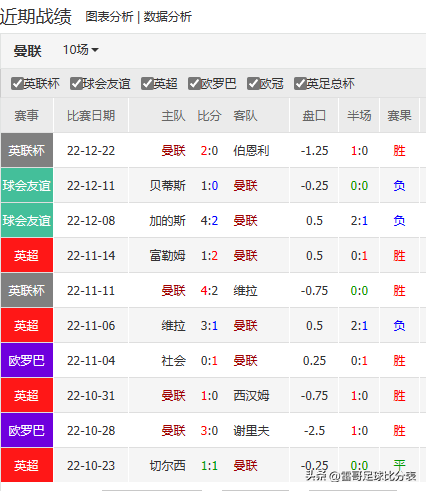Click the 比赛日期 column header
Screen dimensions: 426x491
point(91,116)
